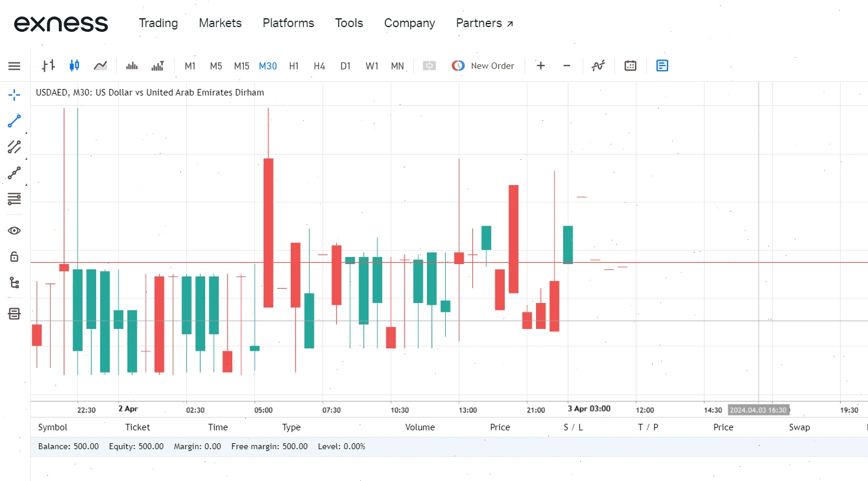The width and height of the screenshot is (868, 481).
Task: Switch to bar chart style
Action: (x=48, y=65)
